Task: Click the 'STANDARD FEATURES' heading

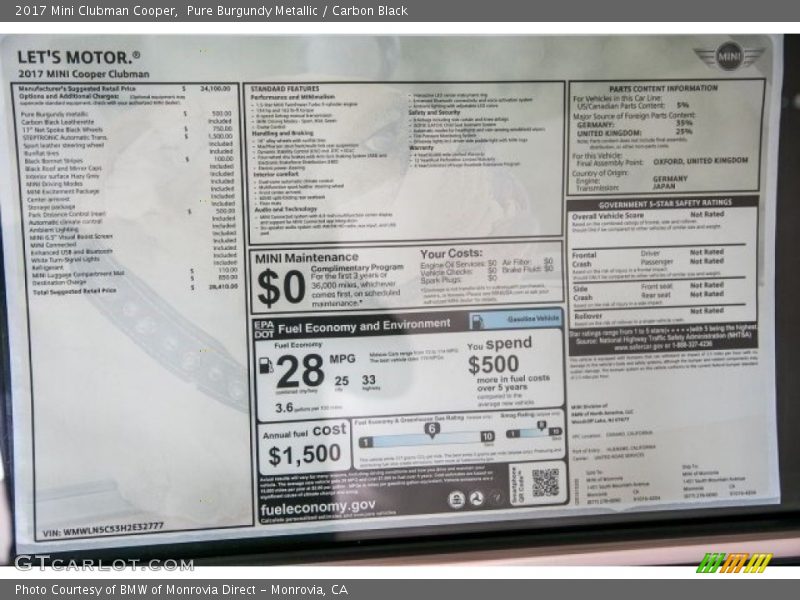Action: point(285,89)
